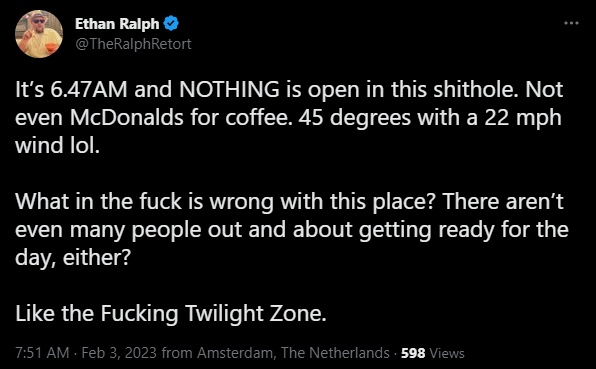Click the 7:51 AM timestamp

pyautogui.click(x=42, y=353)
